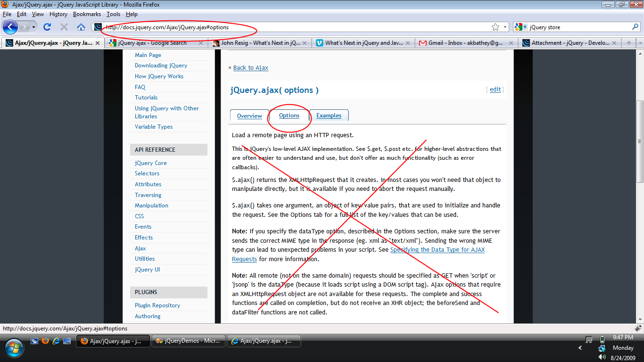Viewport: 644px width, 362px height.
Task: Click the page's vertical scrollbar thumb
Action: [640, 141]
